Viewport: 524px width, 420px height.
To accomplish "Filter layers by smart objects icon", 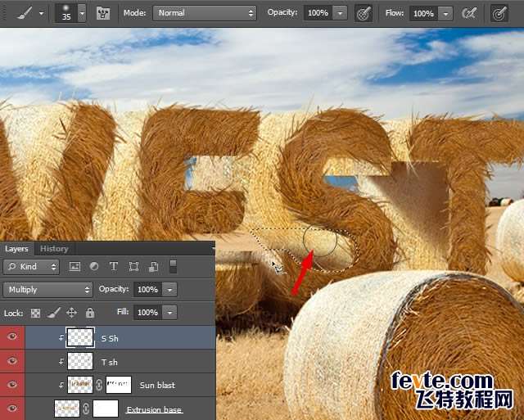I will (153, 267).
